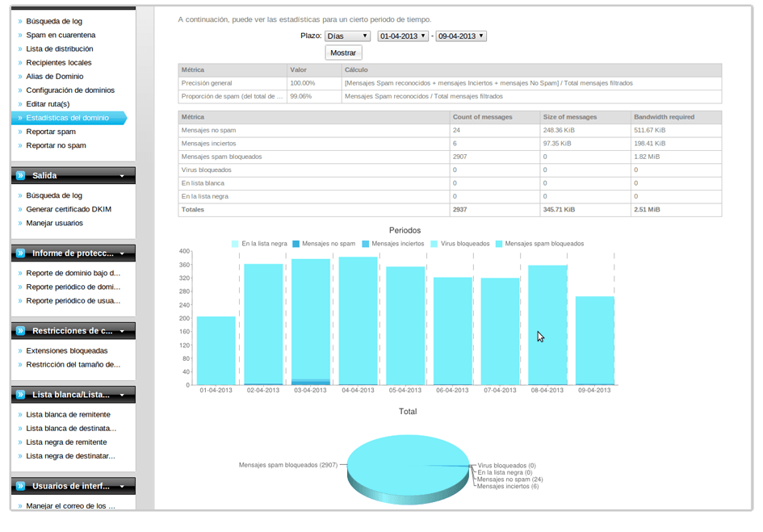Select the highlighted Estadísticas del dominio item

point(69,118)
